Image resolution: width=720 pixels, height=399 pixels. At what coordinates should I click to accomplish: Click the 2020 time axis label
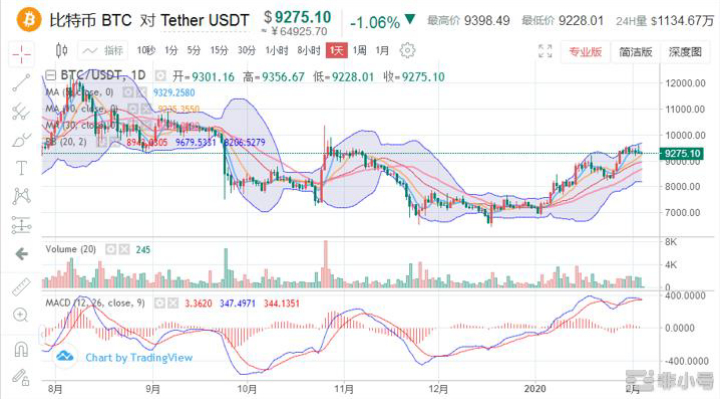coord(535,389)
